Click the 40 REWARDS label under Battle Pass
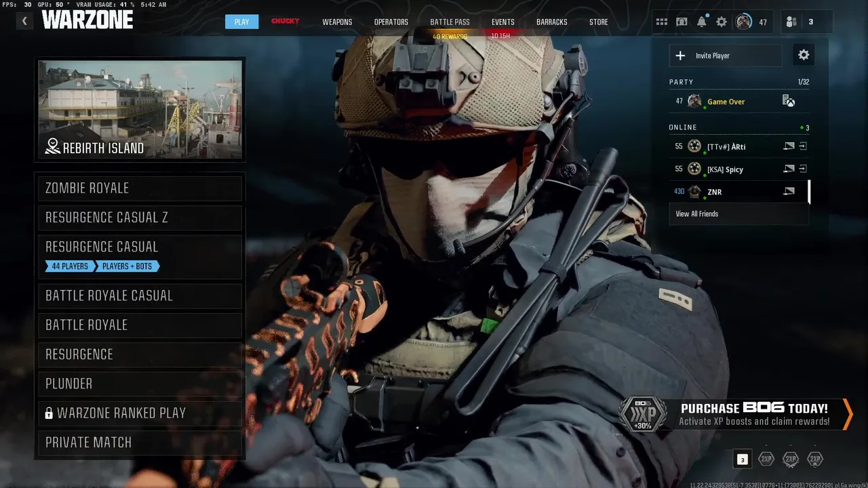Screen dimensions: 868x488 pos(450,36)
